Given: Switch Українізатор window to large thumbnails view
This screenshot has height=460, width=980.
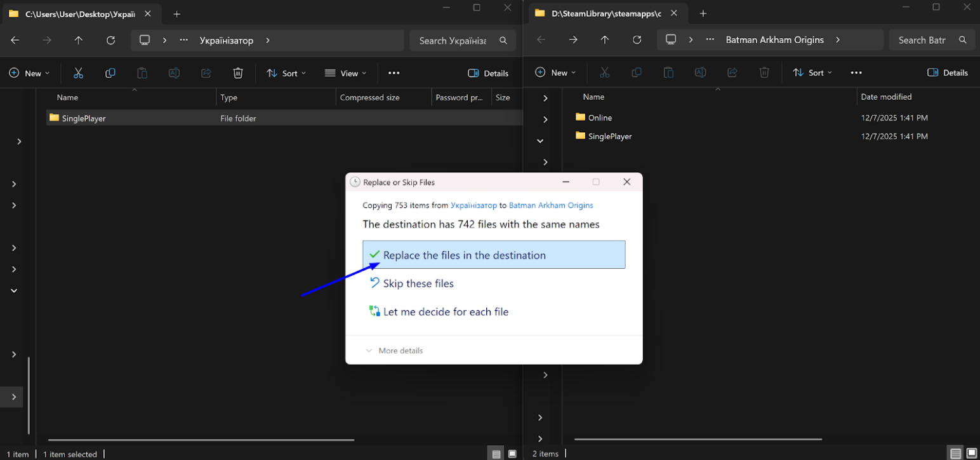Looking at the screenshot, I should pos(512,454).
